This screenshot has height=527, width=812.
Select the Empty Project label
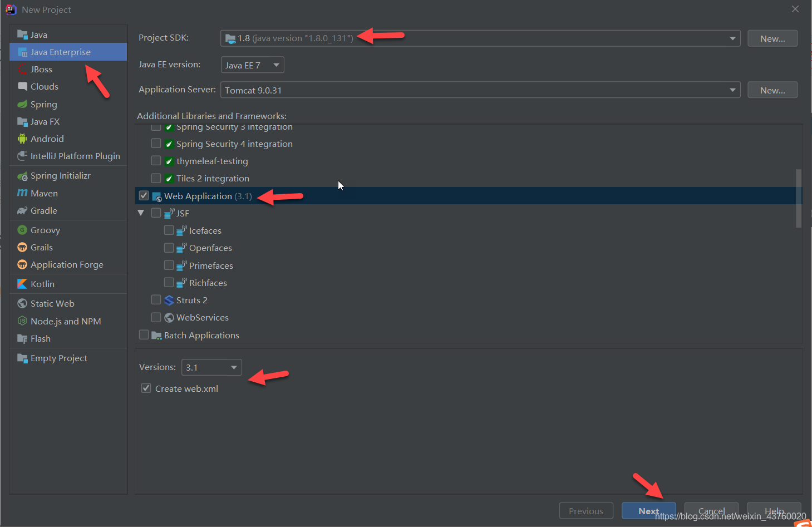pyautogui.click(x=59, y=358)
